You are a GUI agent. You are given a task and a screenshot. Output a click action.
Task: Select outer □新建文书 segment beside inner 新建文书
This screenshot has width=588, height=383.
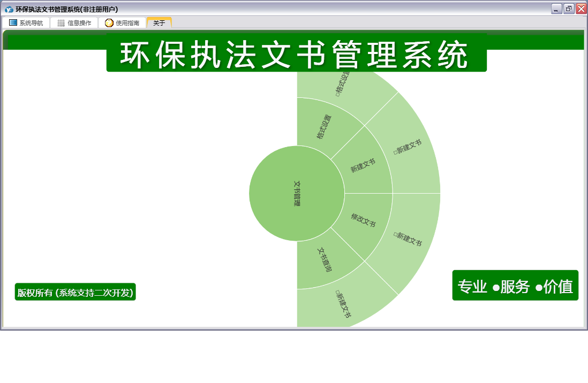coord(408,147)
